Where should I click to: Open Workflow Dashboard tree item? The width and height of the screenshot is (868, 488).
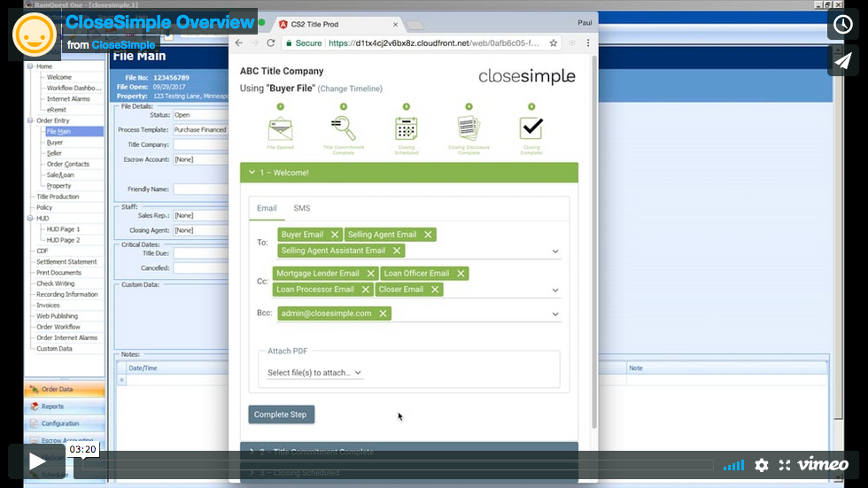point(74,88)
